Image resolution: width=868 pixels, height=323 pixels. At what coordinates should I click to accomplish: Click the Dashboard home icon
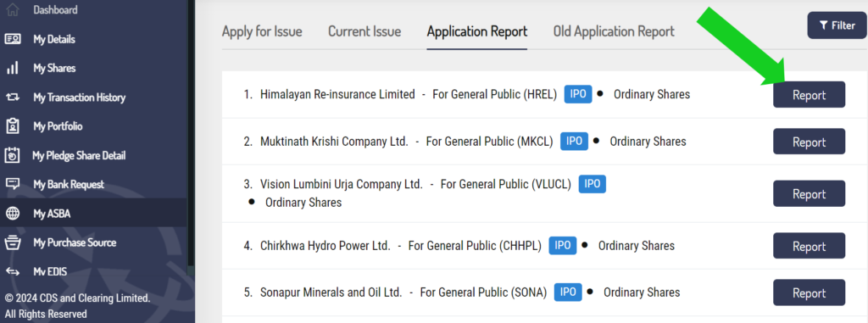(x=12, y=9)
